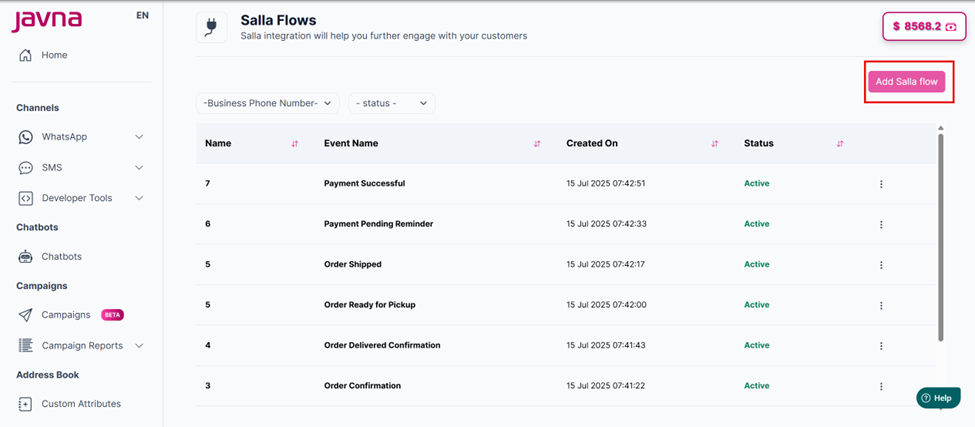Viewport: 975px width, 427px height.
Task: Open actions menu for Order Delivered Confirmation
Action: coord(881,346)
